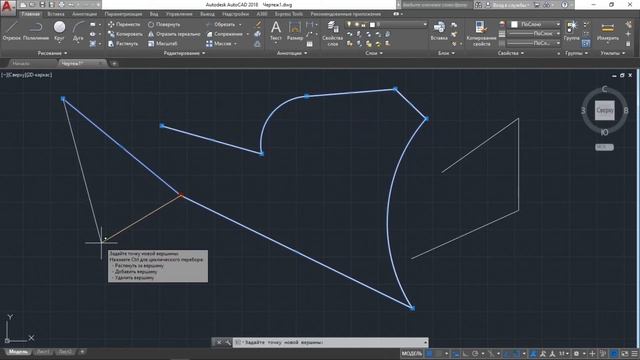This screenshot has width=640, height=360.
Task: Click the Обрезать (Trim) tool
Action: pyautogui.click(x=221, y=24)
